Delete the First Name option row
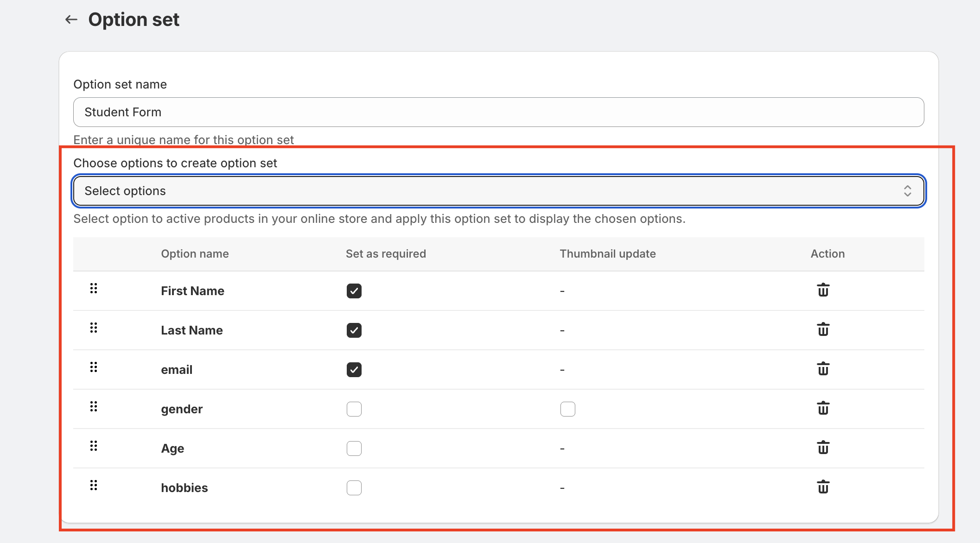The height and width of the screenshot is (543, 980). pos(823,290)
